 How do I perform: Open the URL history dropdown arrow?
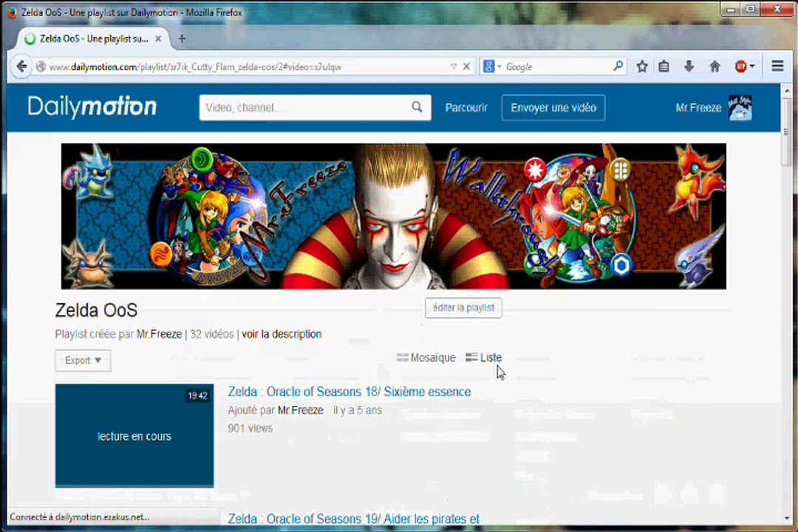[x=453, y=66]
